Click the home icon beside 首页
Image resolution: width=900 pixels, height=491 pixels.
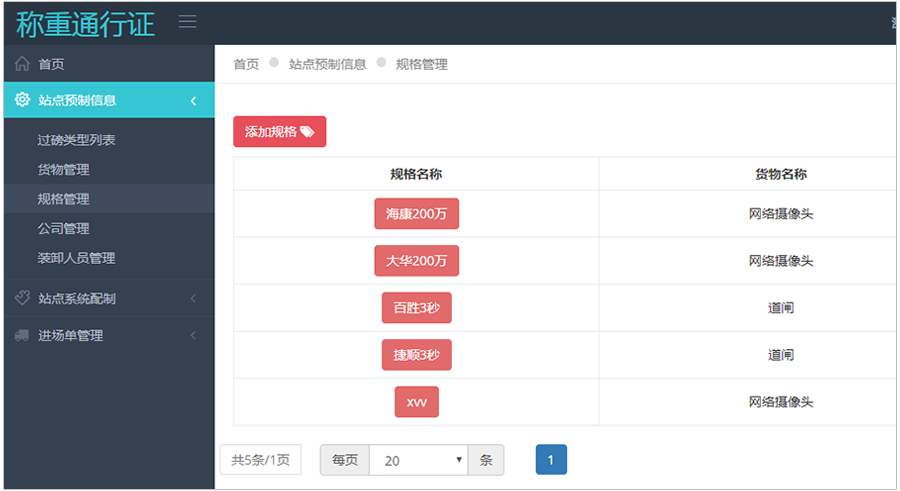click(22, 64)
